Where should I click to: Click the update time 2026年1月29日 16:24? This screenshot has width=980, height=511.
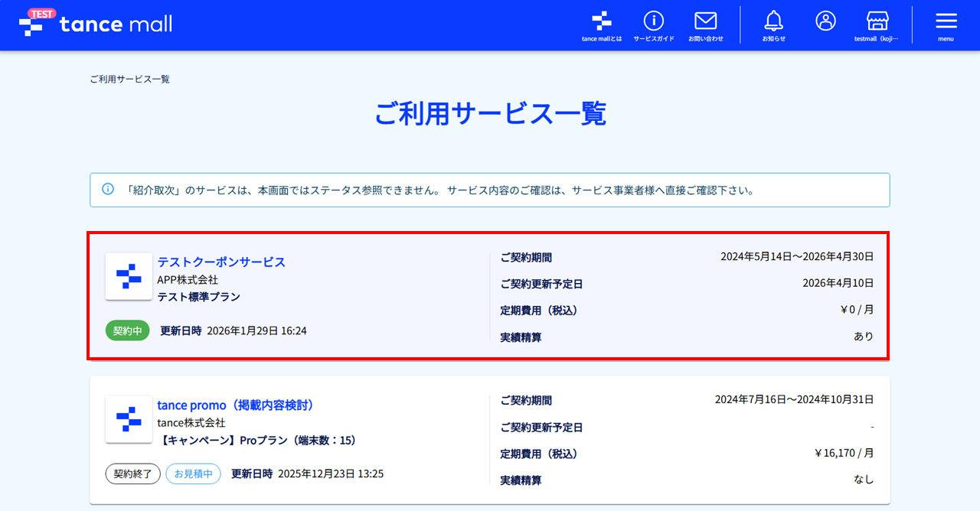pos(257,330)
